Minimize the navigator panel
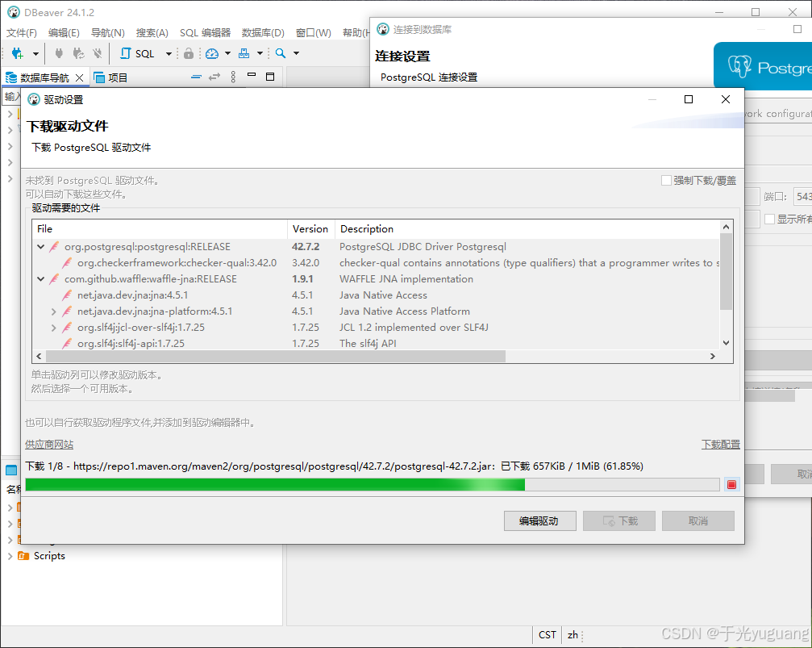Viewport: 812px width, 648px height. pyautogui.click(x=252, y=75)
